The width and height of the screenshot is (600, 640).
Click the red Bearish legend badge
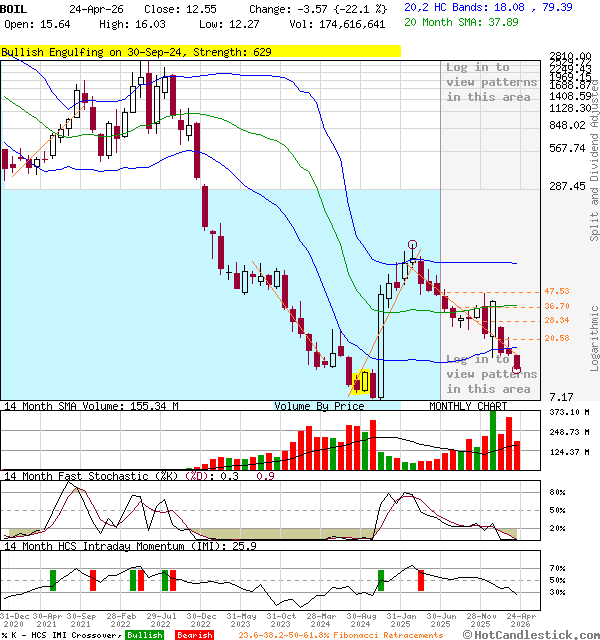tap(195, 635)
